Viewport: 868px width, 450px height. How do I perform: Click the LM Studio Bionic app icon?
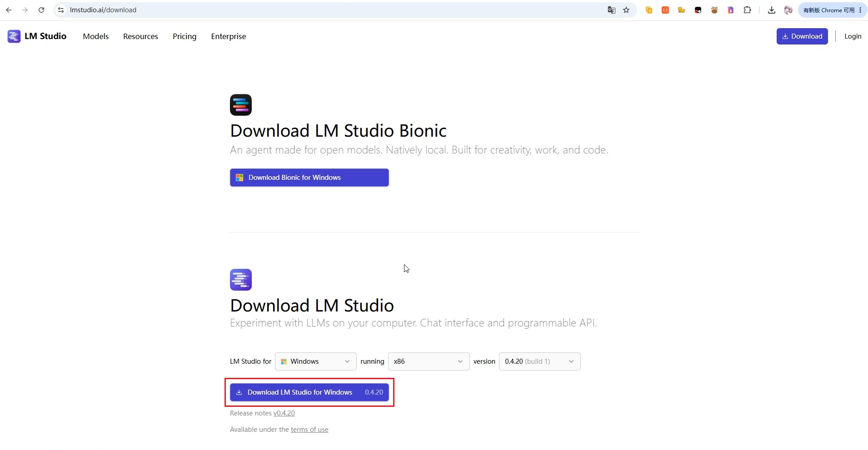pos(241,105)
